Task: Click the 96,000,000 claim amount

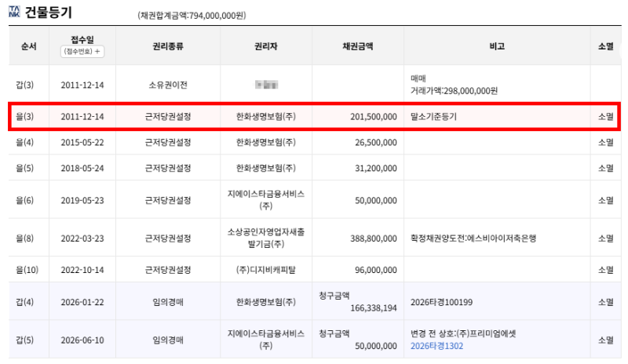Action: coord(376,270)
